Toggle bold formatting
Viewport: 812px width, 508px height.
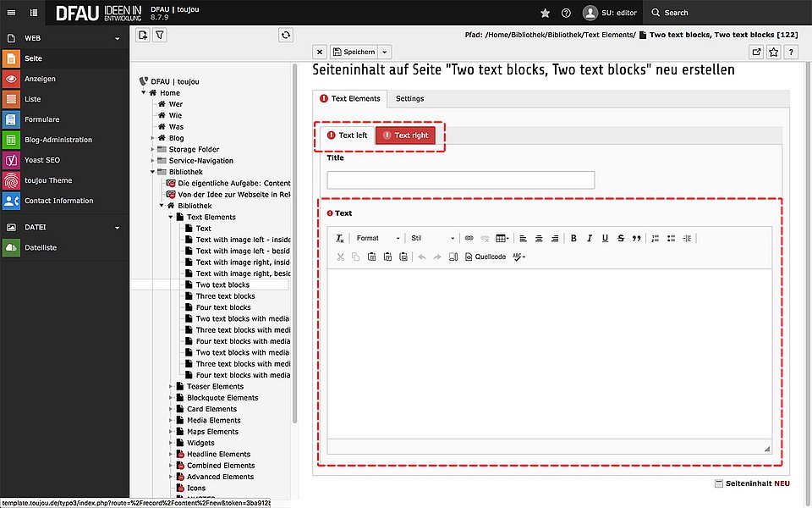point(573,239)
